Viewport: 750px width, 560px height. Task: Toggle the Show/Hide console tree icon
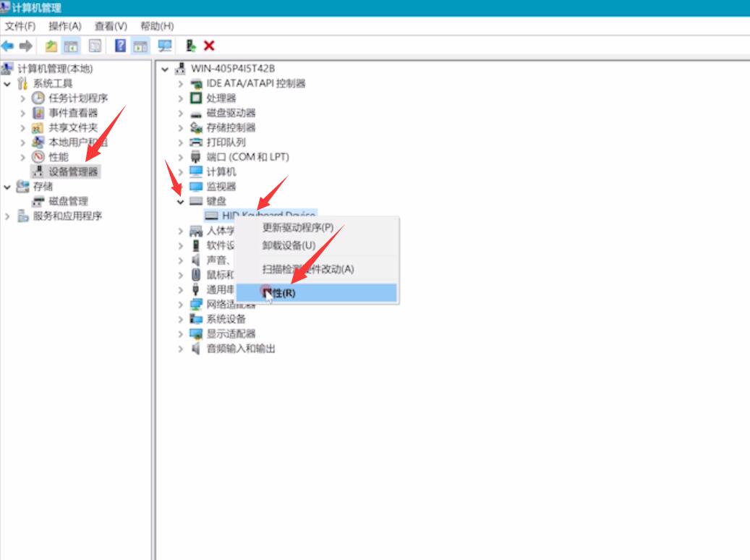(x=71, y=46)
